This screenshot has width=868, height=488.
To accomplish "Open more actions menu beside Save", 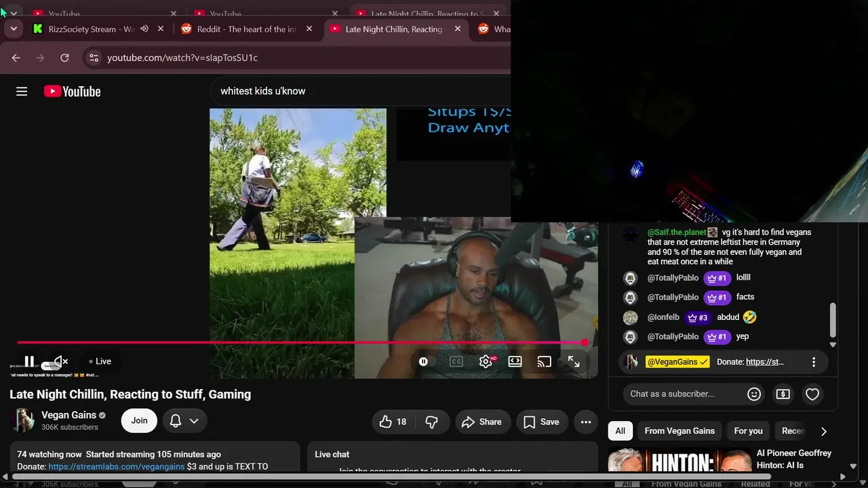I will coord(586,422).
